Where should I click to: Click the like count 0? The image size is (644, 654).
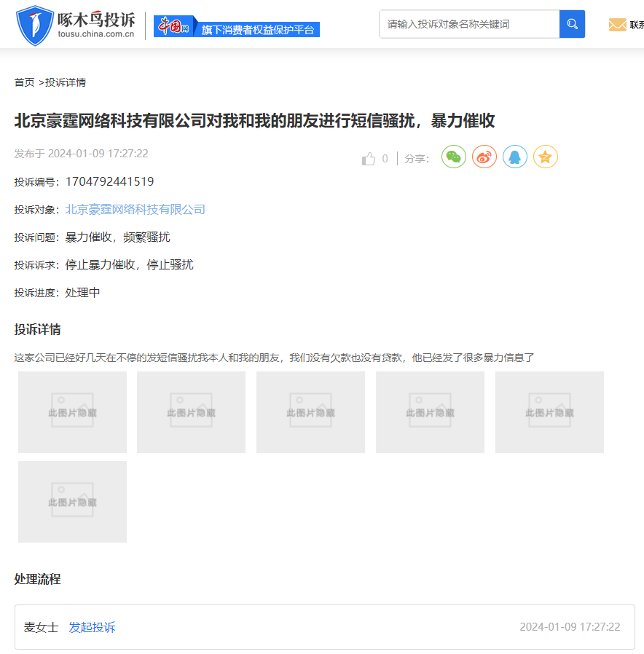tap(385, 159)
